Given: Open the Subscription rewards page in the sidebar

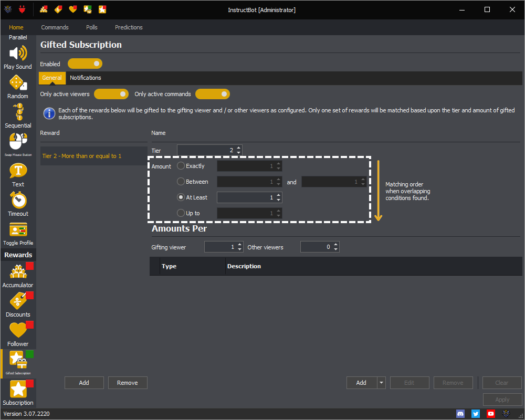Looking at the screenshot, I should point(18,393).
